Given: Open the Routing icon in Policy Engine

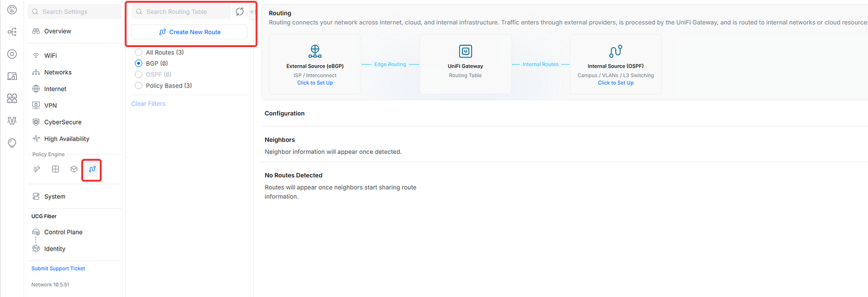Looking at the screenshot, I should (92, 169).
